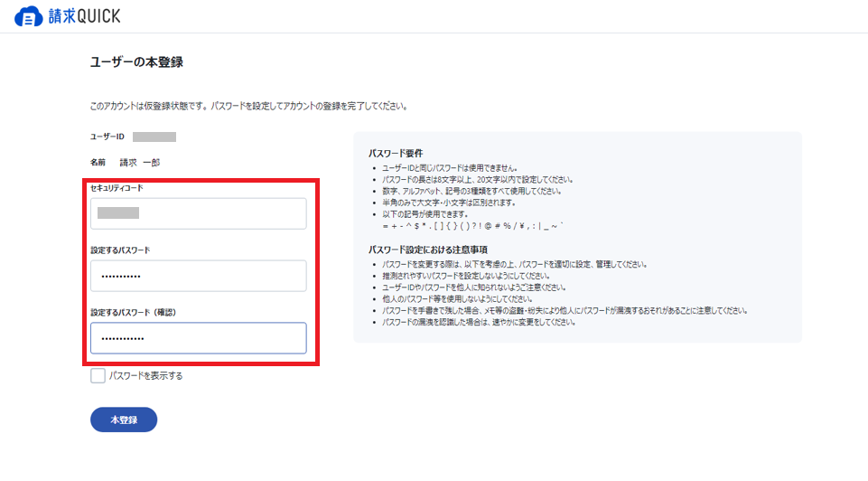Viewport: 868px width, 481px height.
Task: Click the allowed symbols list line
Action: [x=473, y=226]
